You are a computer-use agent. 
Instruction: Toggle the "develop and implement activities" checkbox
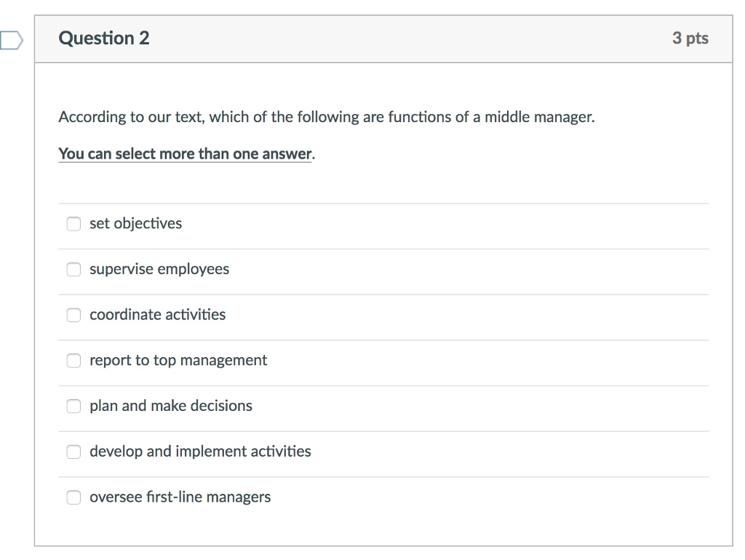pos(73,452)
